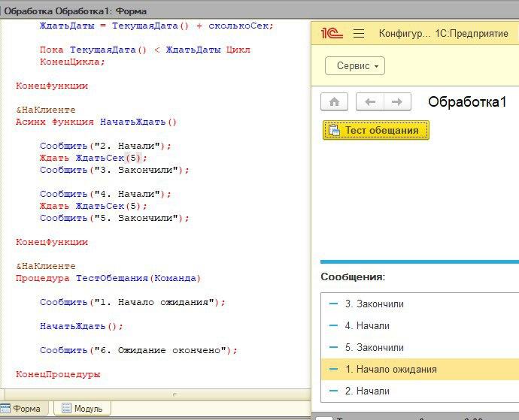Click the first Ждать ЖдатьСек(5); line
The image size is (519, 420).
coord(93,158)
